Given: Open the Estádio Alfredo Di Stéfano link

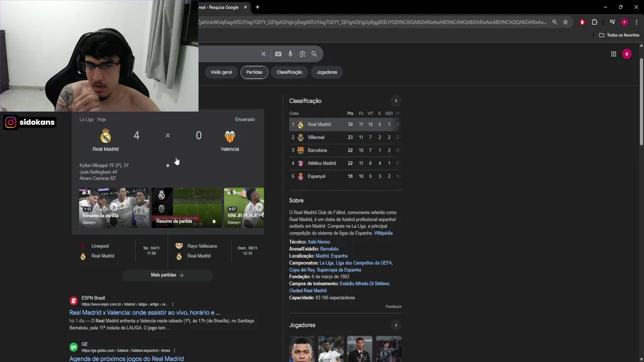Looking at the screenshot, I should point(365,284).
